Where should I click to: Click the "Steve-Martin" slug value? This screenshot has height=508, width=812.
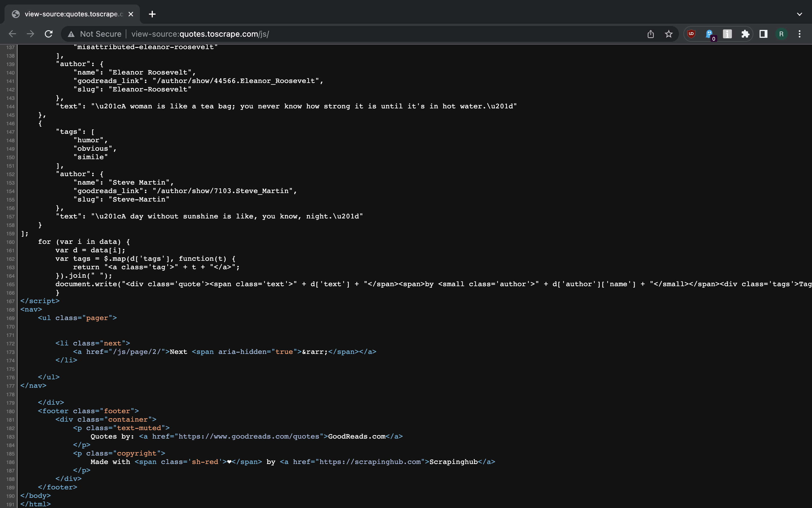point(139,200)
